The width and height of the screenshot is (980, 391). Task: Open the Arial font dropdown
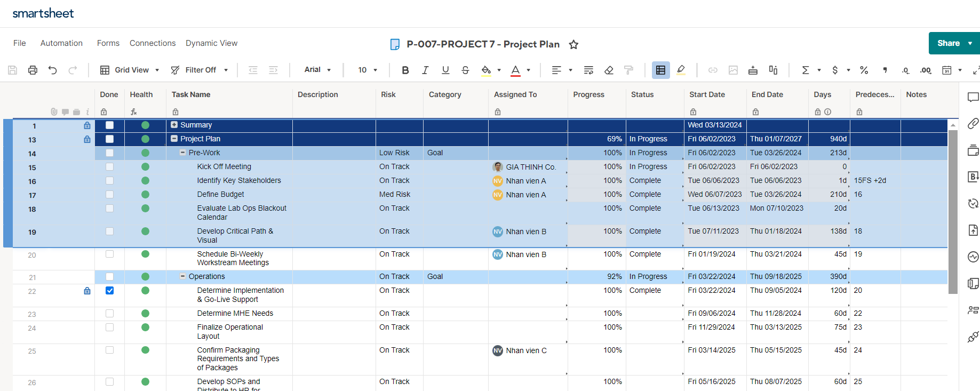(x=318, y=70)
